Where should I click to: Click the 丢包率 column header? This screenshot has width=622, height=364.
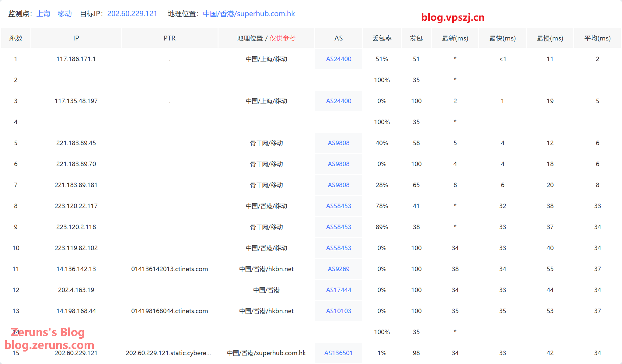(382, 38)
